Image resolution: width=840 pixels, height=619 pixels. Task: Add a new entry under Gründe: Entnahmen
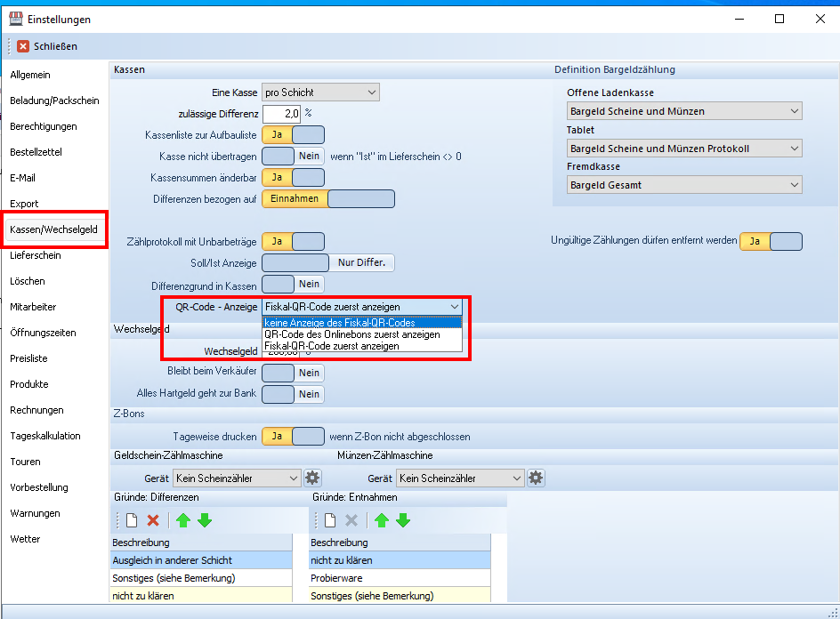(x=330, y=520)
